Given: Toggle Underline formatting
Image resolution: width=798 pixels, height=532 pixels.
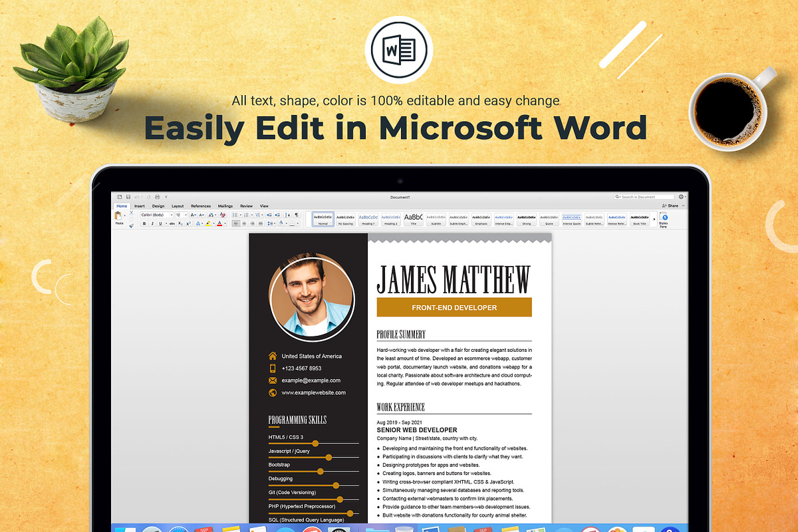Looking at the screenshot, I should [x=160, y=223].
